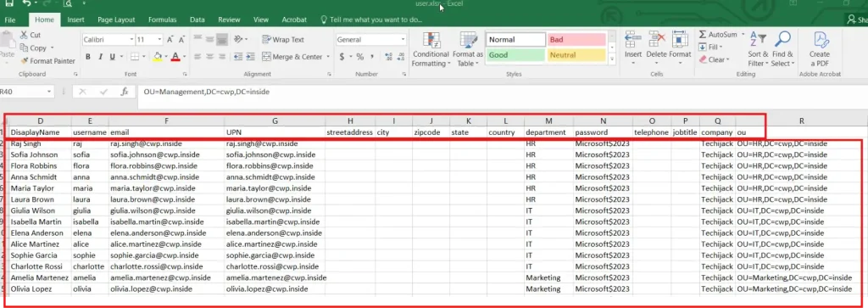868x308 pixels.
Task: Click the Format Painter brush icon
Action: click(x=24, y=61)
